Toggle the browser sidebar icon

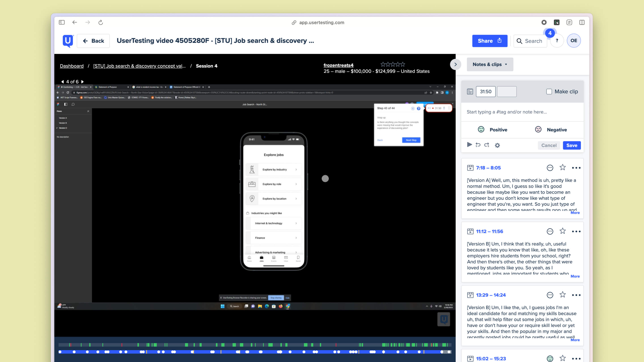[x=62, y=23]
